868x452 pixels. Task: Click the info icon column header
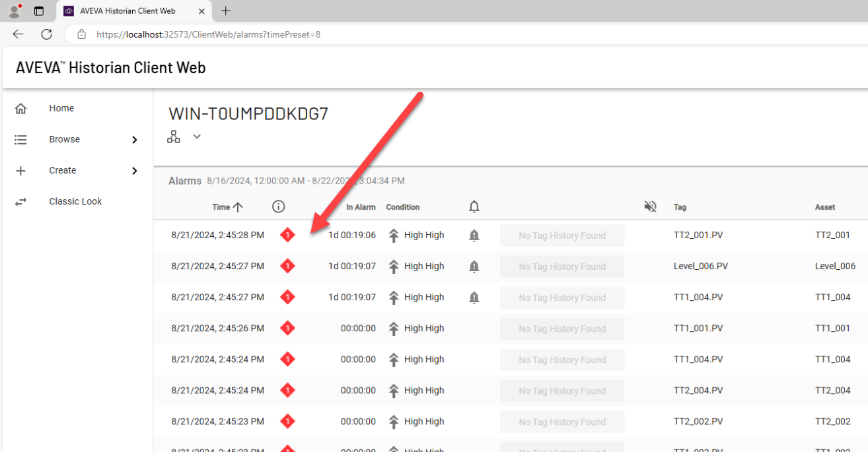[279, 207]
